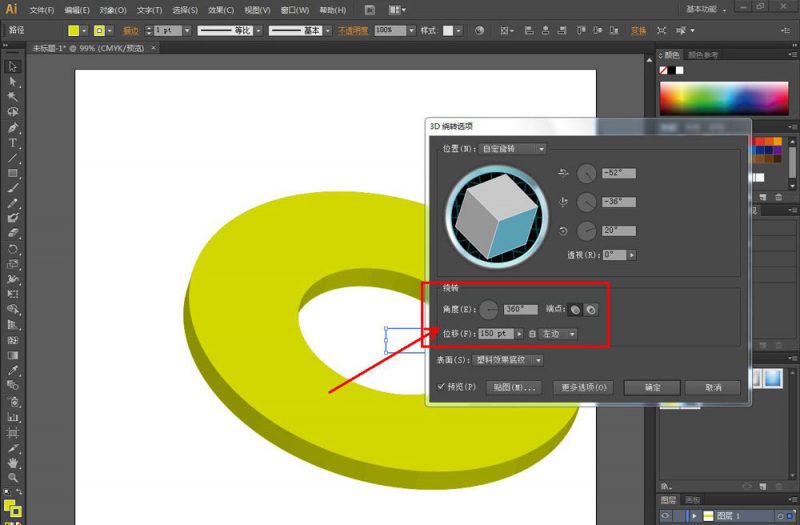
Task: Activate the Direct Selection tool
Action: (13, 82)
